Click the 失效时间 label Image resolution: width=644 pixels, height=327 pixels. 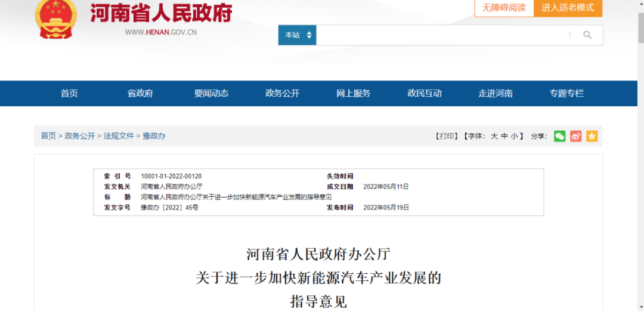tap(340, 176)
